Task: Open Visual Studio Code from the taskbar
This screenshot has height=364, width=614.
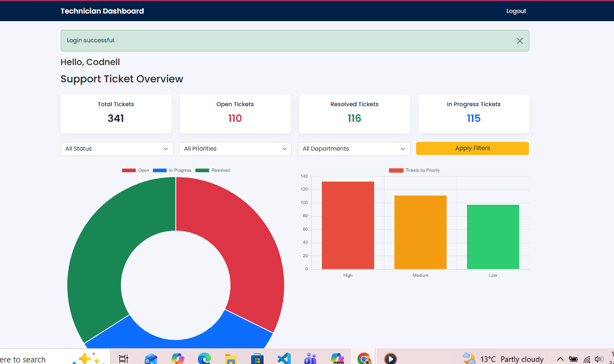Action: 284,359
